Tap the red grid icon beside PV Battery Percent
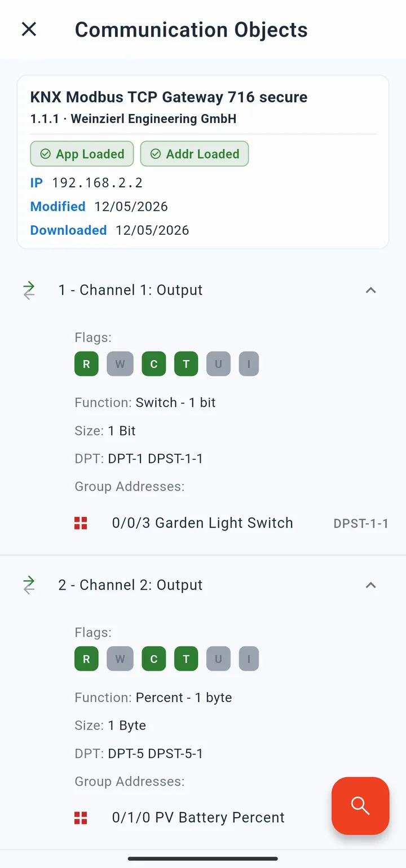This screenshot has width=406, height=868. [x=81, y=818]
